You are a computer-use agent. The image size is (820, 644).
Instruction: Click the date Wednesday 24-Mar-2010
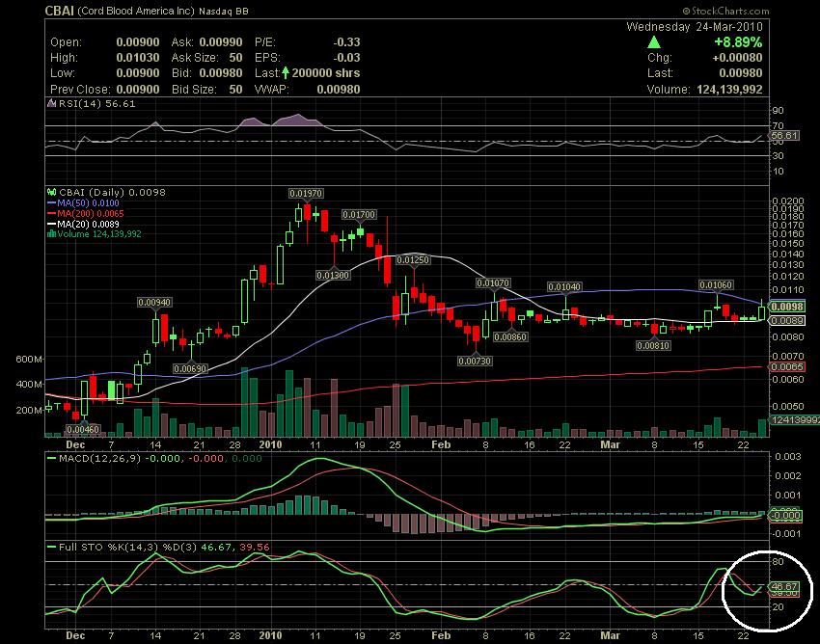pos(695,27)
